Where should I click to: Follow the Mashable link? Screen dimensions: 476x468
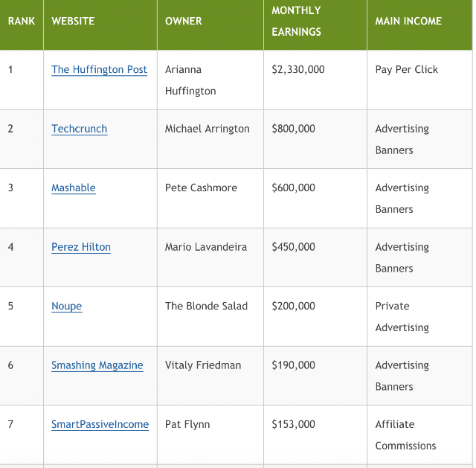pyautogui.click(x=74, y=187)
